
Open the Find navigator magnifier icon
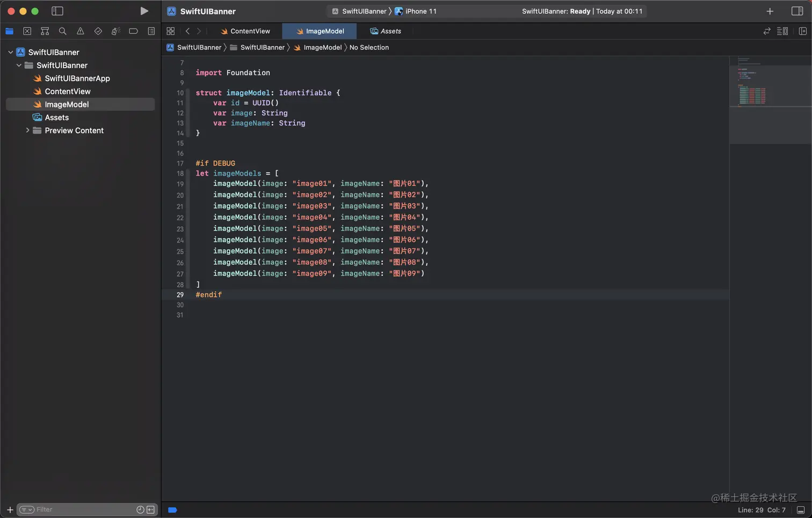pos(63,31)
